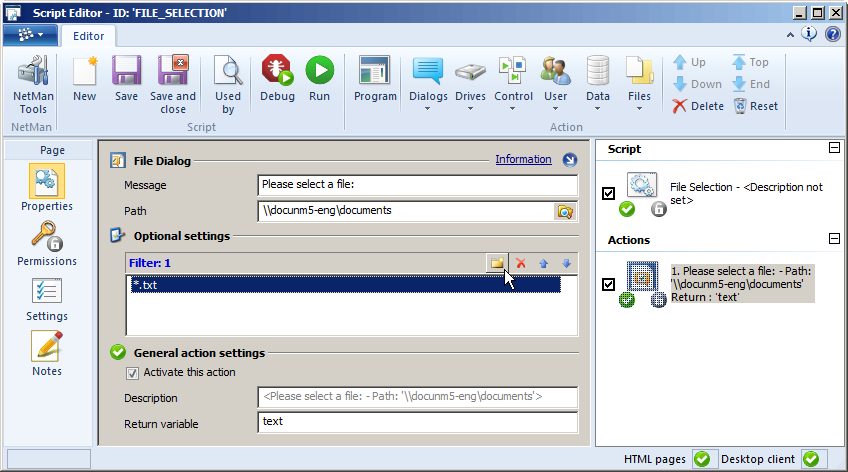
Task: Move the filter down with blue arrow
Action: [566, 263]
